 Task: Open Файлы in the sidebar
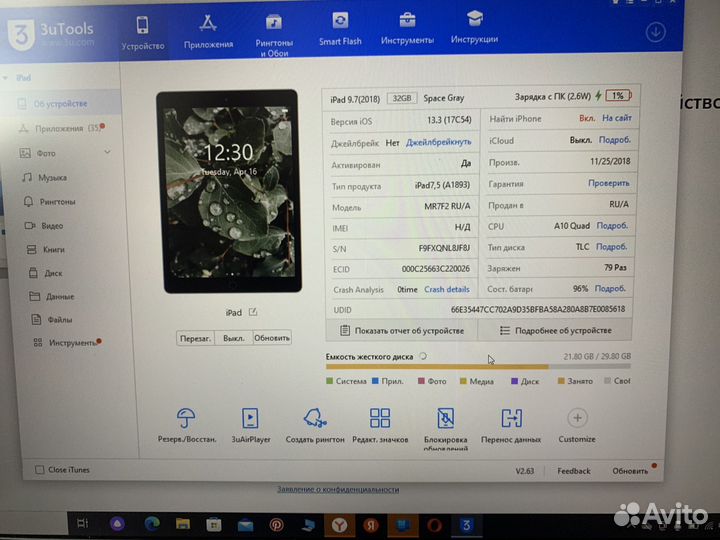tap(51, 320)
